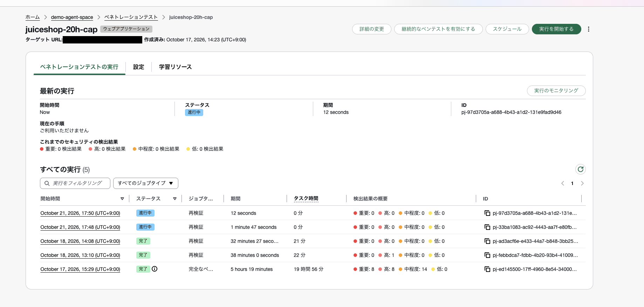Switch to the 設定 tab
The image size is (644, 307).
138,67
